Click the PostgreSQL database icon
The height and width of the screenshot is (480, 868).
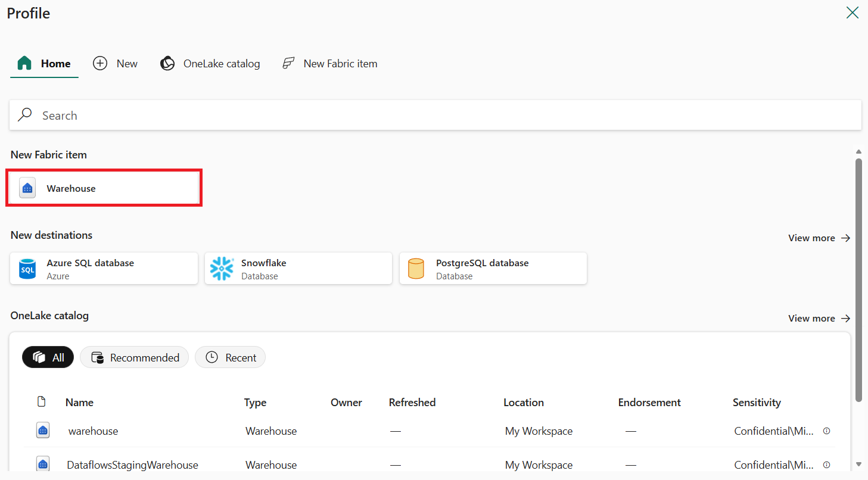pyautogui.click(x=416, y=268)
